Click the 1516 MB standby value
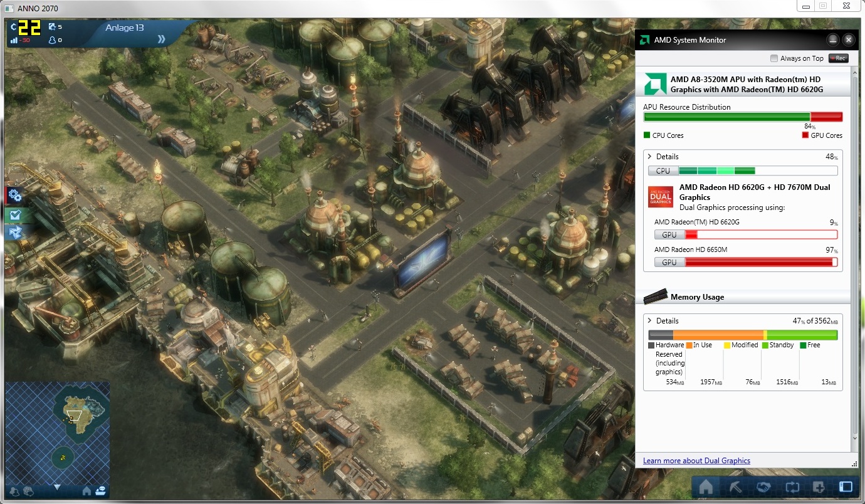The image size is (865, 504). [x=787, y=382]
